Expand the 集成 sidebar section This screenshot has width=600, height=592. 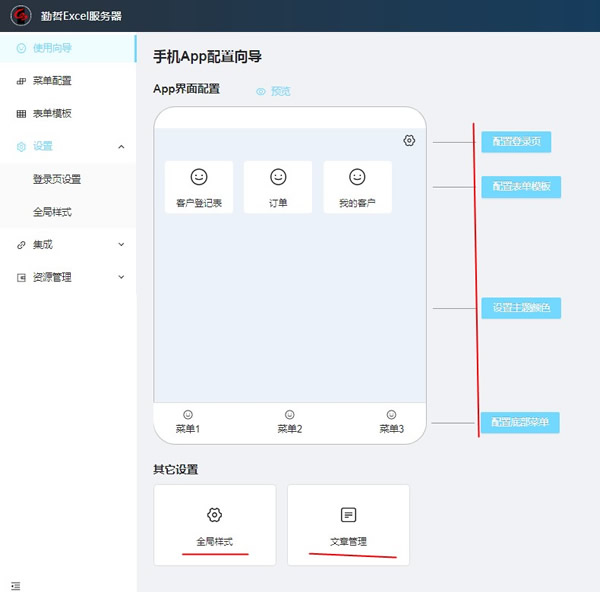pyautogui.click(x=121, y=244)
